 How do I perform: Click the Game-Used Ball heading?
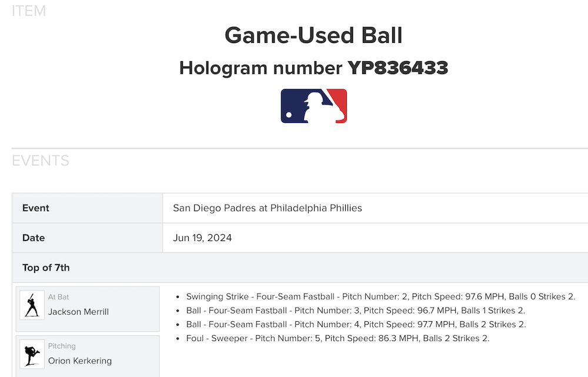point(313,35)
